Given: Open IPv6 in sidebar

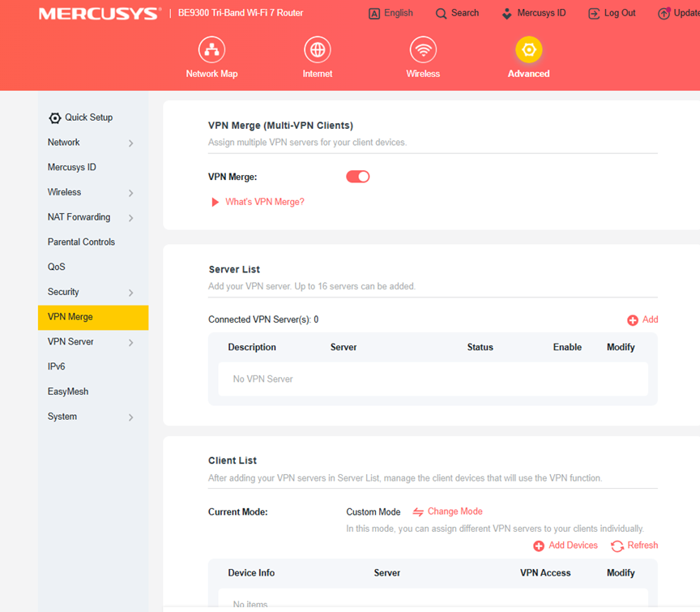Looking at the screenshot, I should [56, 366].
